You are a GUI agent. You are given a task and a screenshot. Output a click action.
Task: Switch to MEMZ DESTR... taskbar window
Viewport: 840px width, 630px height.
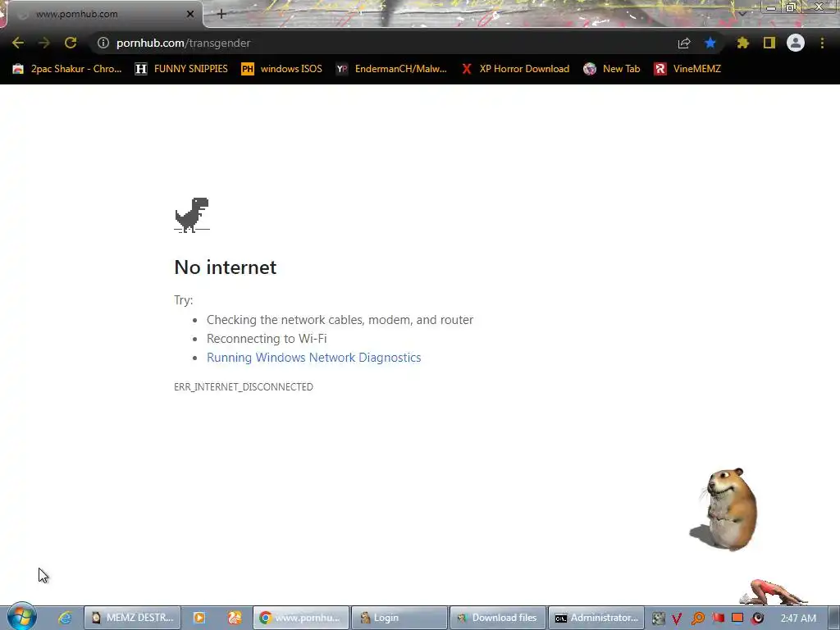tap(132, 618)
